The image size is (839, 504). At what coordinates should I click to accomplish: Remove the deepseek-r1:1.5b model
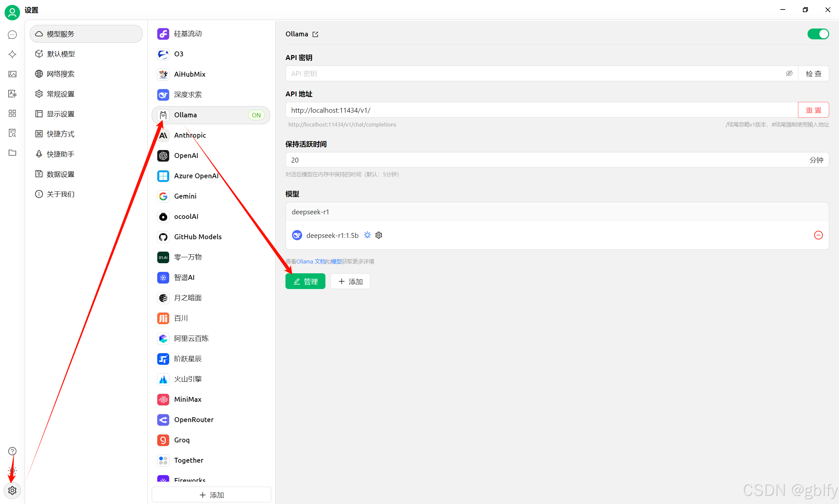(818, 235)
